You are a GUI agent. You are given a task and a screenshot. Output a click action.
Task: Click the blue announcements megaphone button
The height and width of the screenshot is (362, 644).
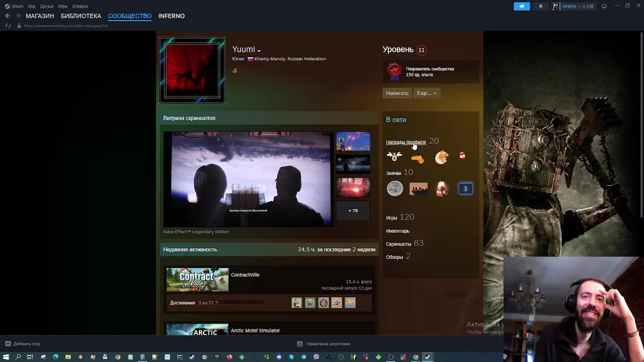tap(522, 6)
